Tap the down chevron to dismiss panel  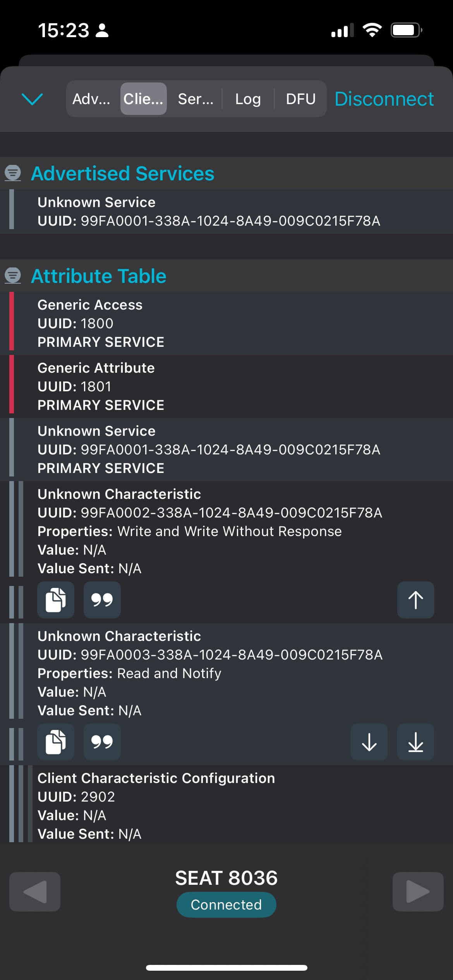(33, 99)
